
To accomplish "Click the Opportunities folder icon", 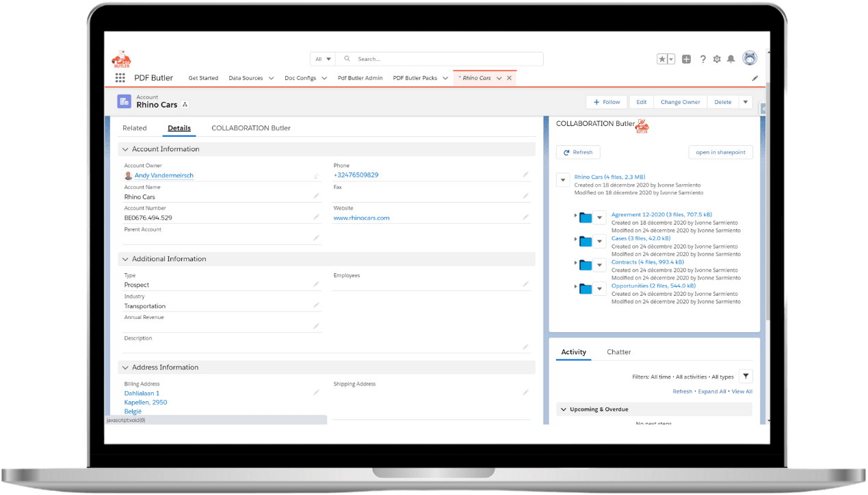I will (x=586, y=288).
